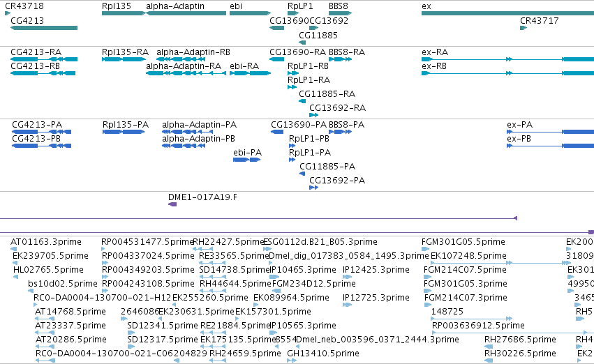
Task: Click the ebi gene label
Action: (236, 6)
